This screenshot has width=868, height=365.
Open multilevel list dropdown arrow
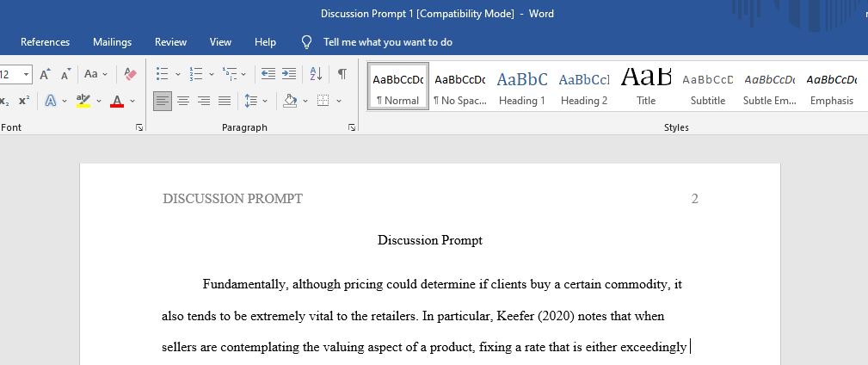click(243, 74)
